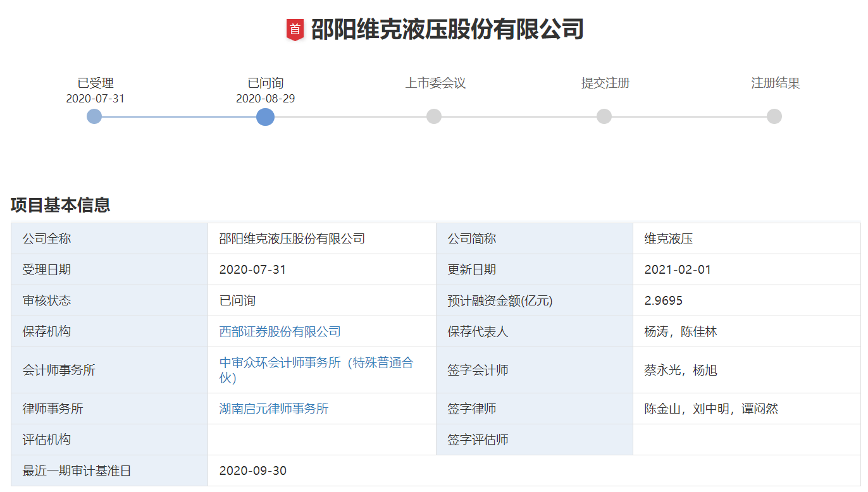868x492 pixels.
Task: Click the 已受理 stage label
Action: click(x=96, y=83)
